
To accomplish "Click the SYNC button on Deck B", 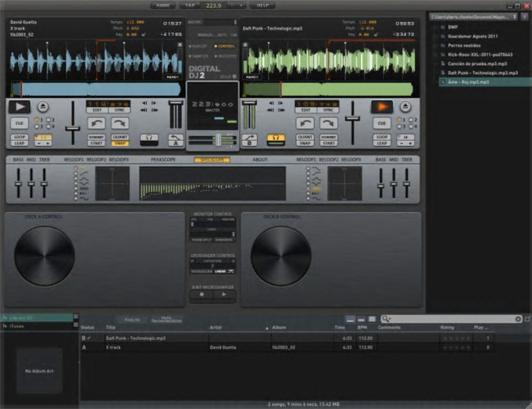I will tap(328, 110).
